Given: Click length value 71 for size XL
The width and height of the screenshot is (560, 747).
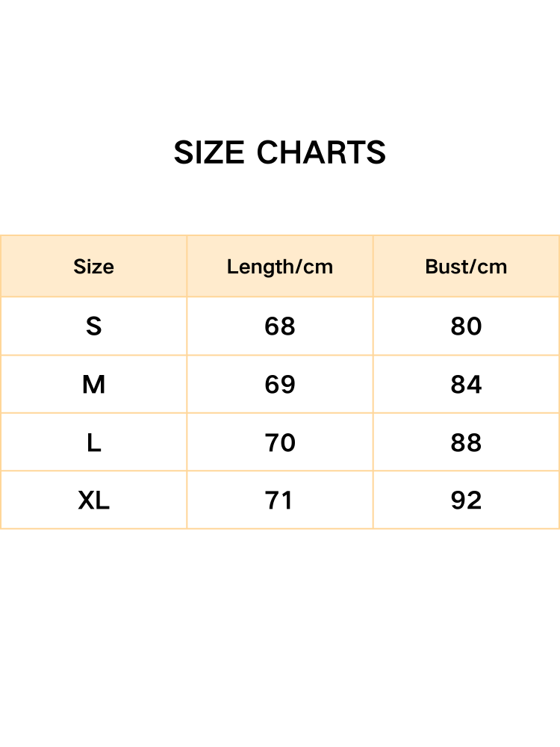Looking at the screenshot, I should [x=280, y=500].
